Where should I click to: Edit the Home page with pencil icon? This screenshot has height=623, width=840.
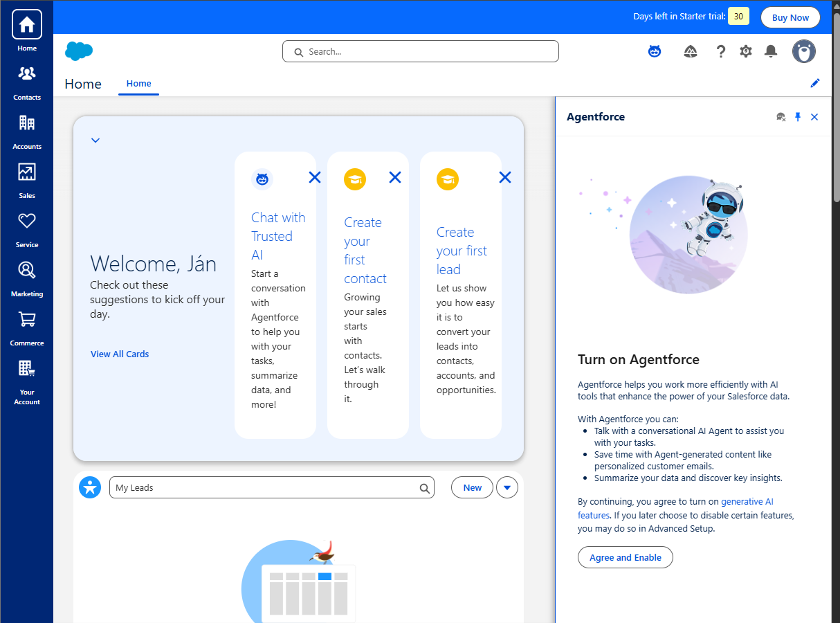coord(815,83)
